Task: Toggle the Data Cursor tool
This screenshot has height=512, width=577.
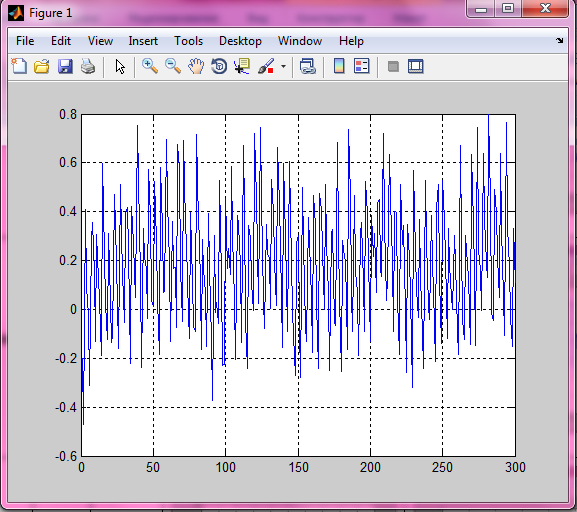Action: [242, 67]
